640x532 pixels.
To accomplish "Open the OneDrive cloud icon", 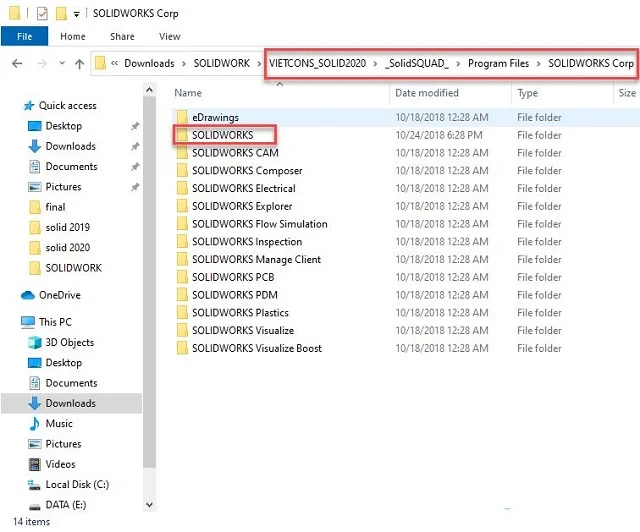I will tap(28, 295).
